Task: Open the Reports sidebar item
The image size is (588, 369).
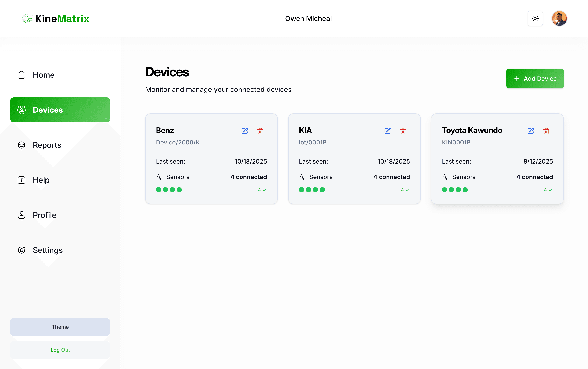Action: (x=47, y=145)
